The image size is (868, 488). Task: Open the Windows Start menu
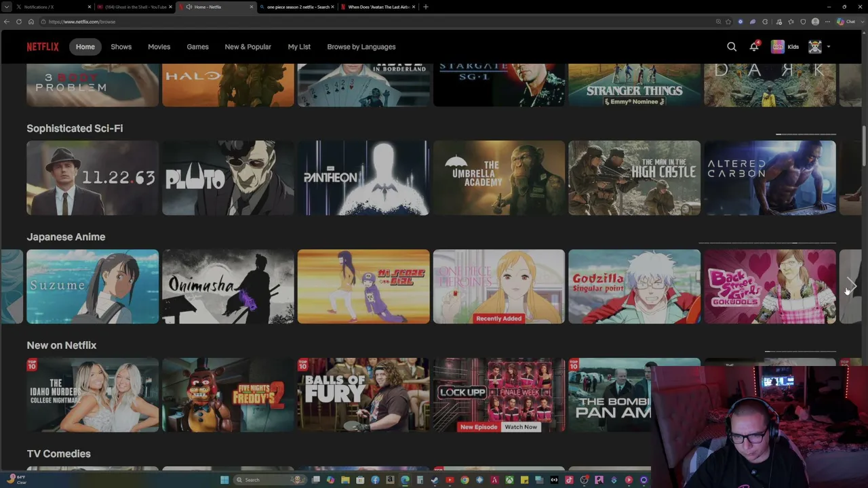point(224,480)
